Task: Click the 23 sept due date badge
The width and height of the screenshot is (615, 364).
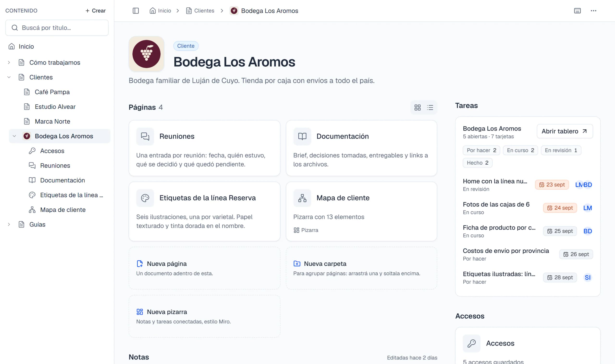Action: point(552,185)
